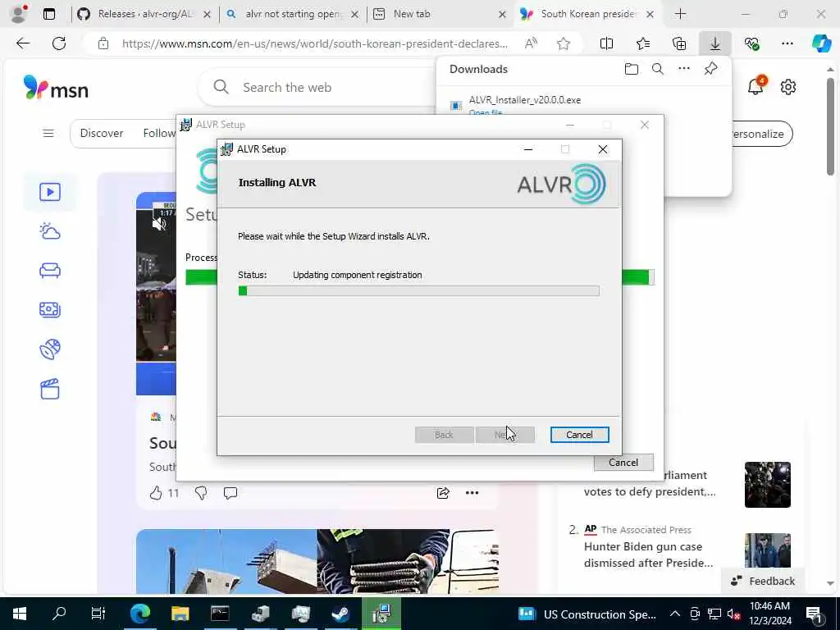Open more options in Downloads panel
Viewport: 840px width, 630px height.
coord(683,69)
